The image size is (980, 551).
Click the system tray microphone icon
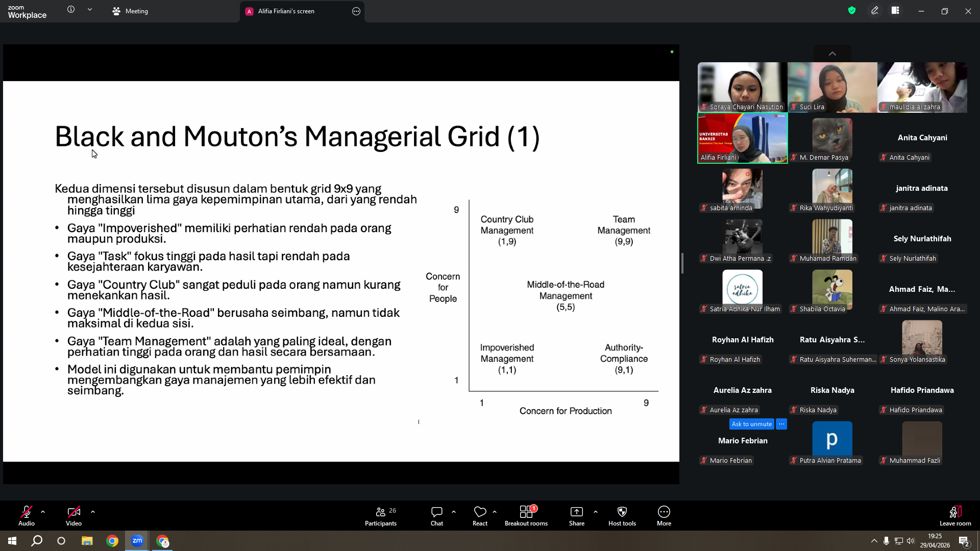887,541
